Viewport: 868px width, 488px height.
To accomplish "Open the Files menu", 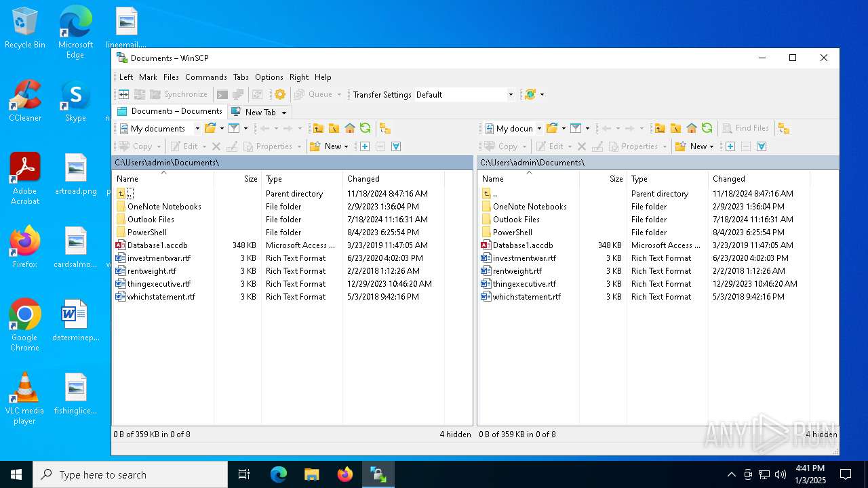I will point(171,77).
